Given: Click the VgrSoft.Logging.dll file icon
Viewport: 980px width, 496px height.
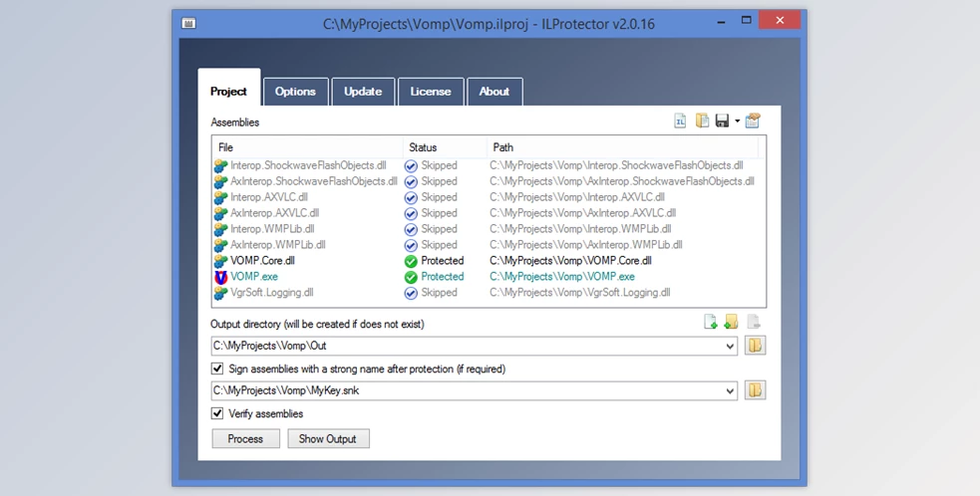Looking at the screenshot, I should (x=220, y=293).
